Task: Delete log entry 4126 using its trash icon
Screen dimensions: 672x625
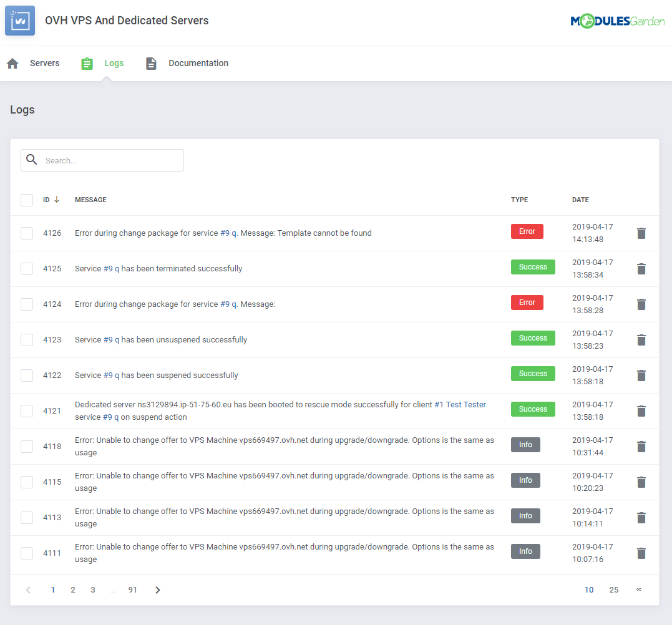Action: point(641,233)
